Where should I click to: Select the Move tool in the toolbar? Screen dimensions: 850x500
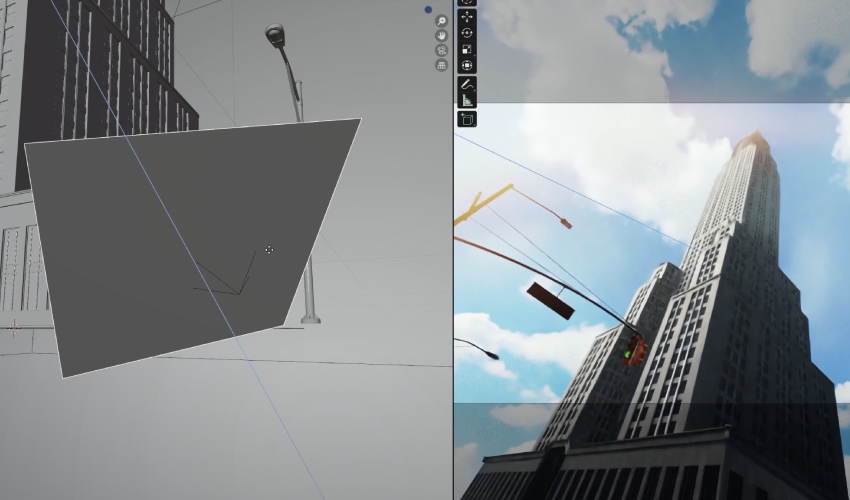tap(467, 17)
